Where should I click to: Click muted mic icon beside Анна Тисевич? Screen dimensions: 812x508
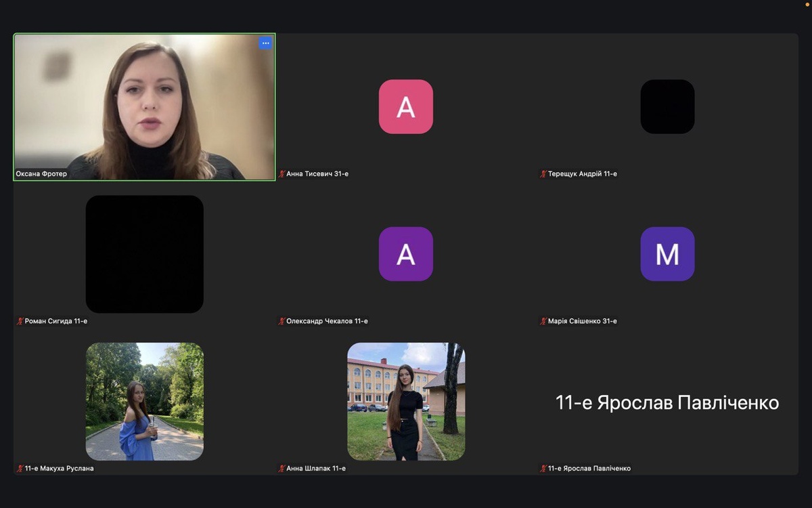282,174
